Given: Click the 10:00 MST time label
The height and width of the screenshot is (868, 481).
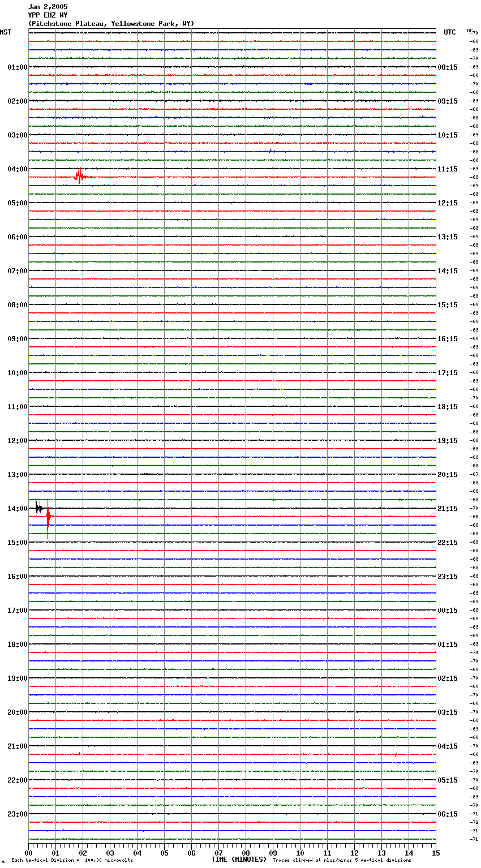Looking at the screenshot, I should coord(18,373).
